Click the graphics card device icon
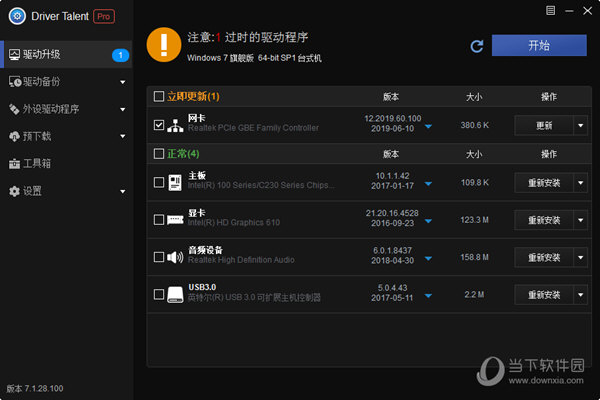The height and width of the screenshot is (400, 600). click(x=175, y=220)
